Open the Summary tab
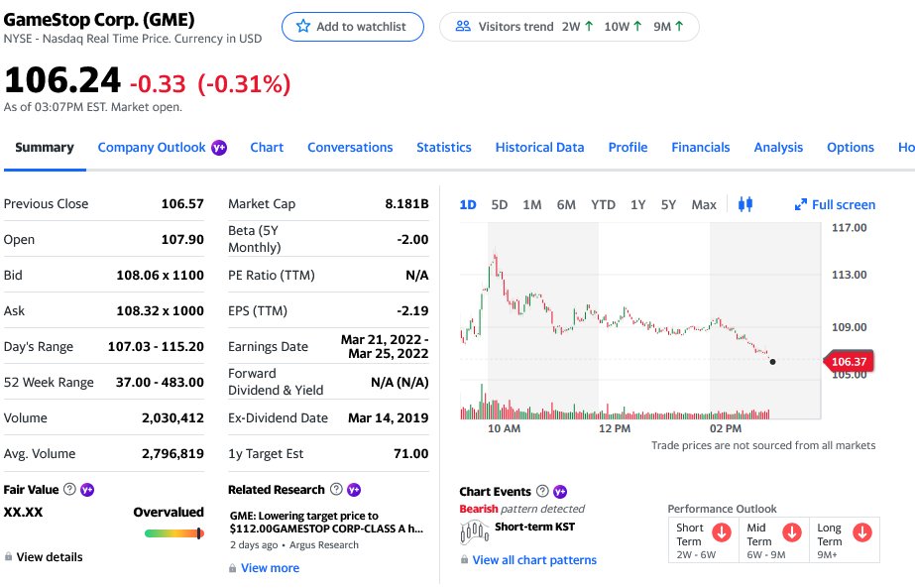Image resolution: width=915 pixels, height=588 pixels. [x=45, y=147]
